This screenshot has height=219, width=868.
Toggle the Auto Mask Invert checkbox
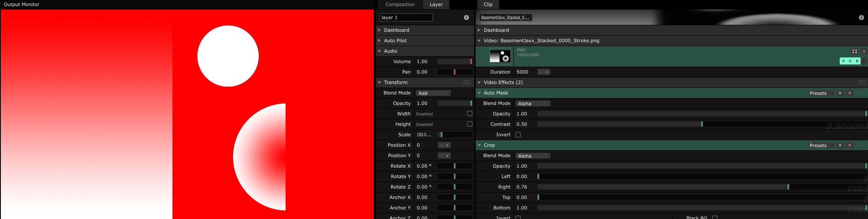pos(518,135)
